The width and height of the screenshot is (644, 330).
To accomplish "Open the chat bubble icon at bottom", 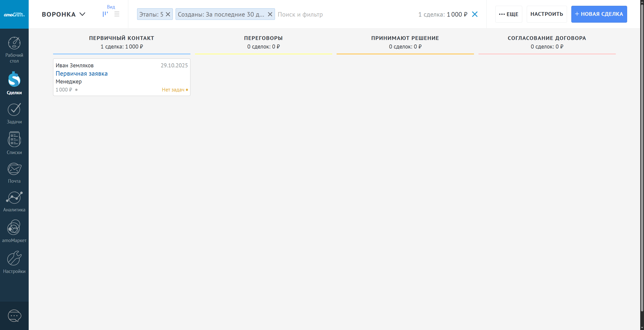I will [14, 315].
